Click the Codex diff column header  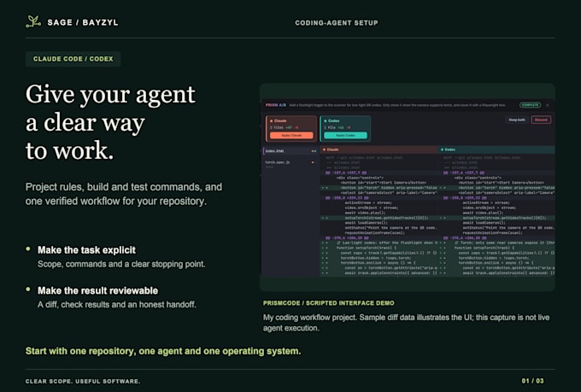pos(497,149)
